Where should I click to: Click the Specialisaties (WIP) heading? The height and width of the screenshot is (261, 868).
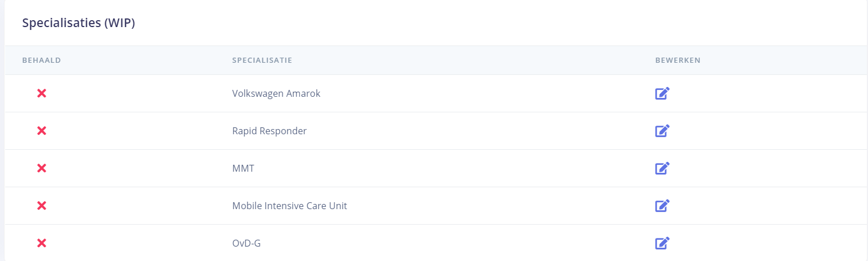click(78, 24)
